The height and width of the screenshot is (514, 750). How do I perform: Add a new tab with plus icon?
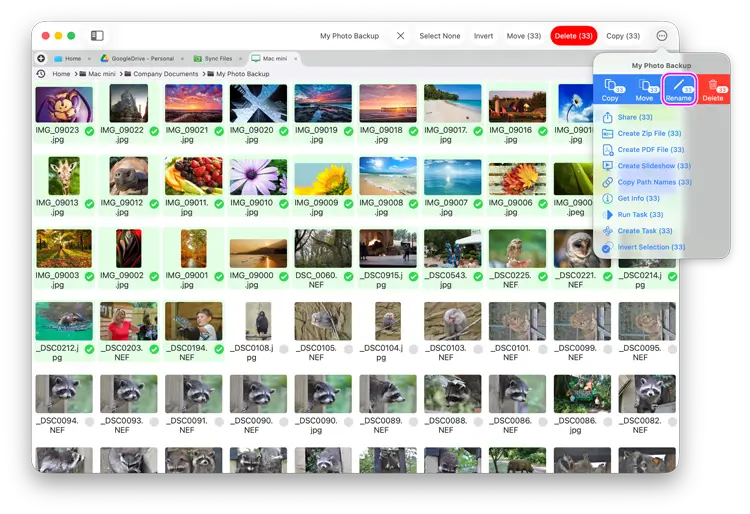(x=41, y=59)
